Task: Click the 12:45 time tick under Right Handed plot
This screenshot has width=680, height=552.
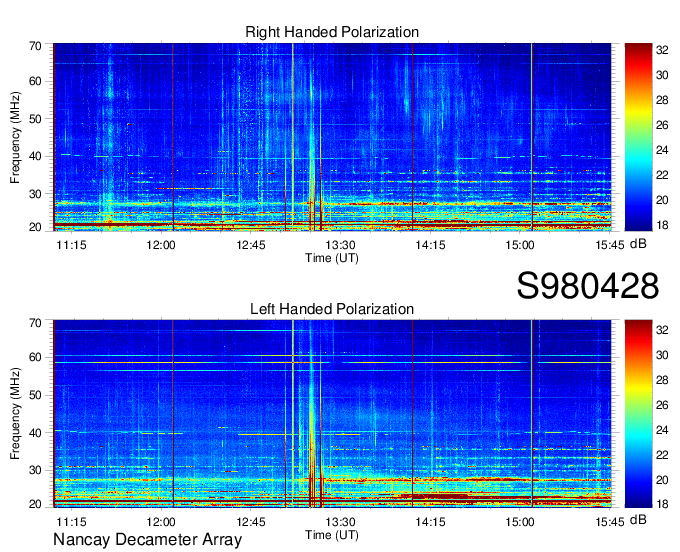Action: tap(251, 245)
